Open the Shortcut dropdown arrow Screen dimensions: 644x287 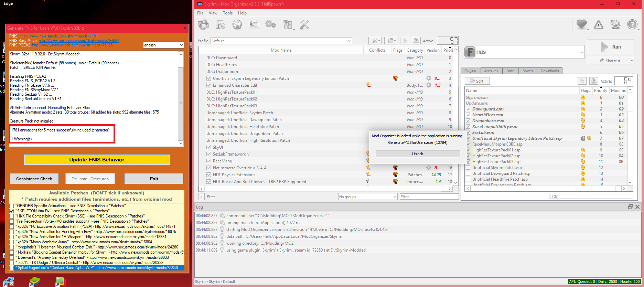(x=632, y=61)
